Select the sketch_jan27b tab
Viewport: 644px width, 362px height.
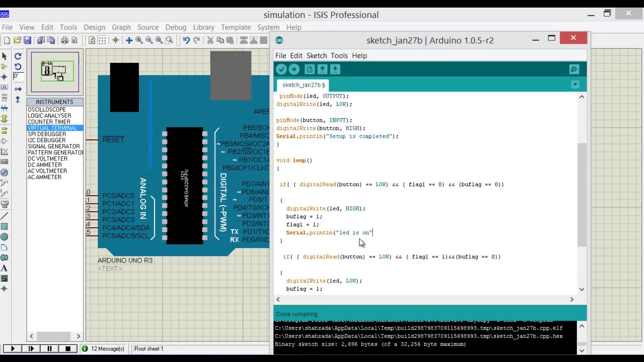(x=303, y=85)
